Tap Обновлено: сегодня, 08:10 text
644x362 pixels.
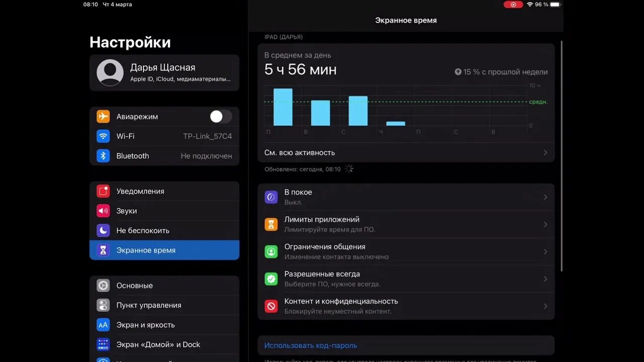[x=302, y=169]
